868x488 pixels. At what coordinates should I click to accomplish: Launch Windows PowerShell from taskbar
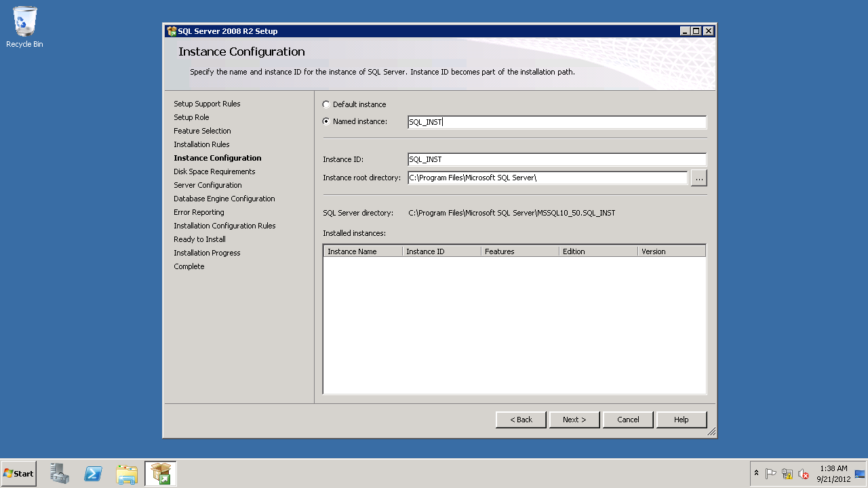[x=93, y=474]
